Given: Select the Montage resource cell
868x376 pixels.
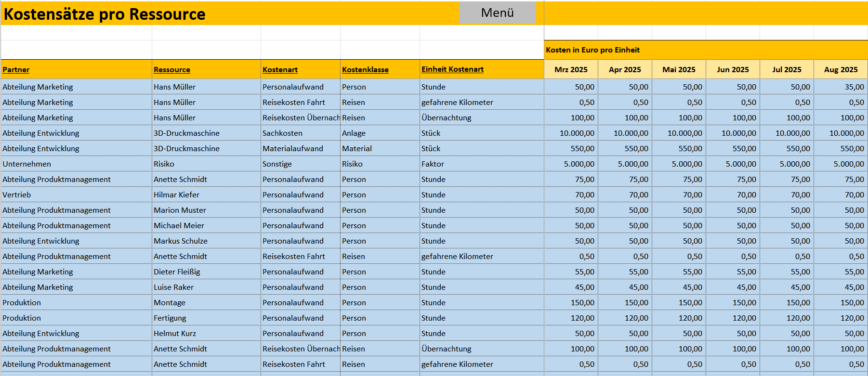Looking at the screenshot, I should (206, 302).
